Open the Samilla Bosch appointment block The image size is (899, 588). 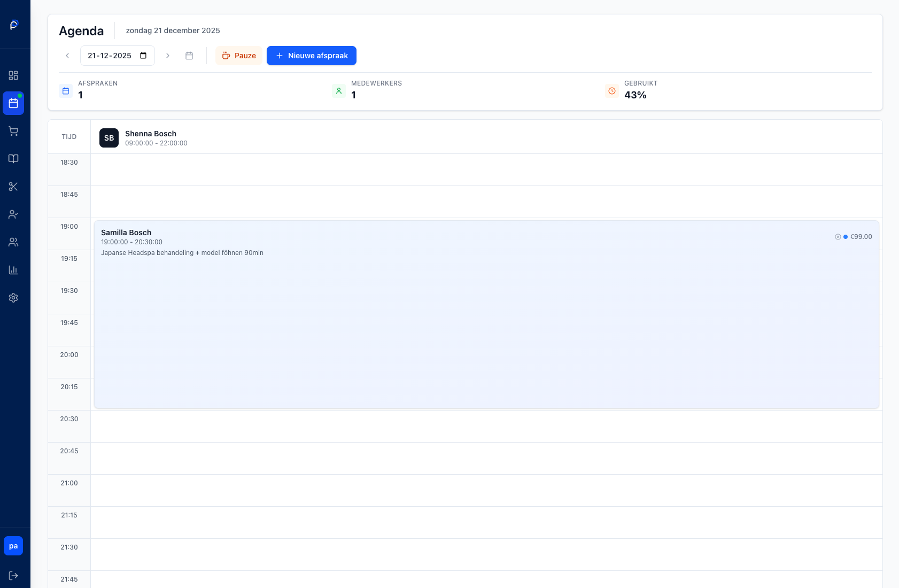click(x=486, y=321)
